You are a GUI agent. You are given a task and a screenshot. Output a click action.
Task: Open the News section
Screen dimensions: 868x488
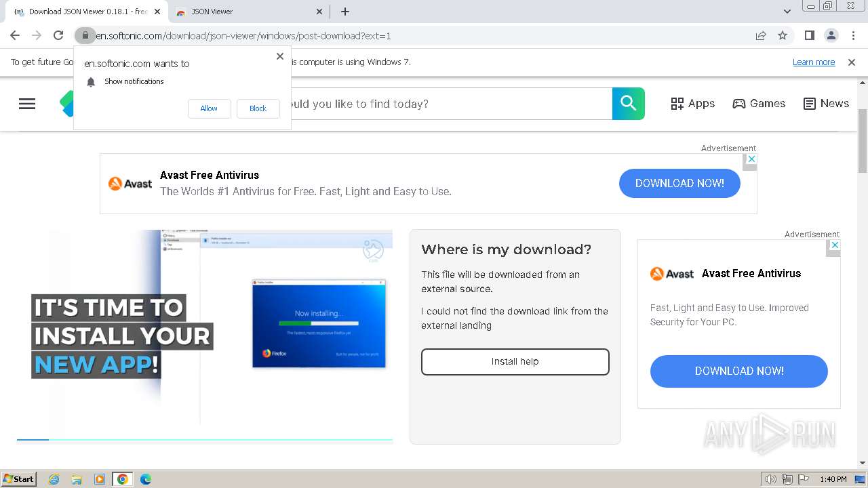pos(826,104)
